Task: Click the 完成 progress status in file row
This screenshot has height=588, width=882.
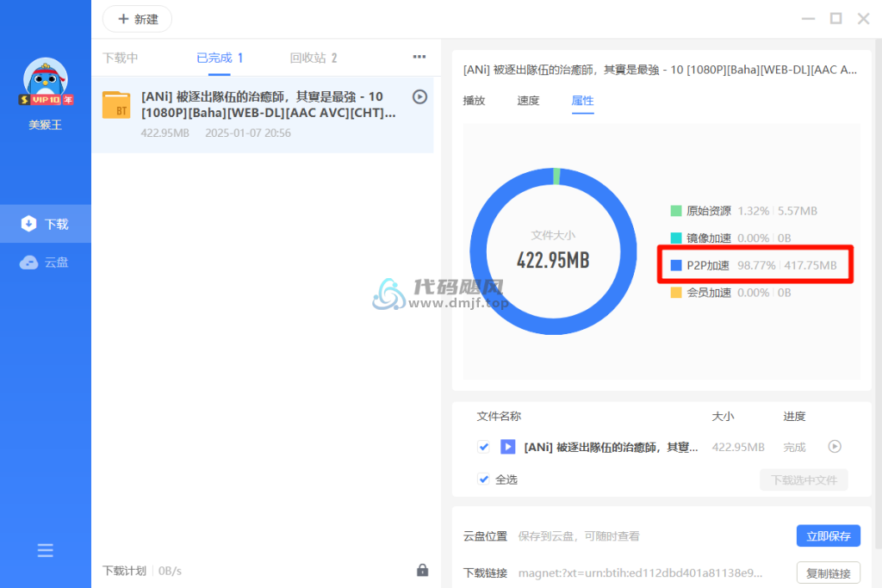Action: point(794,448)
